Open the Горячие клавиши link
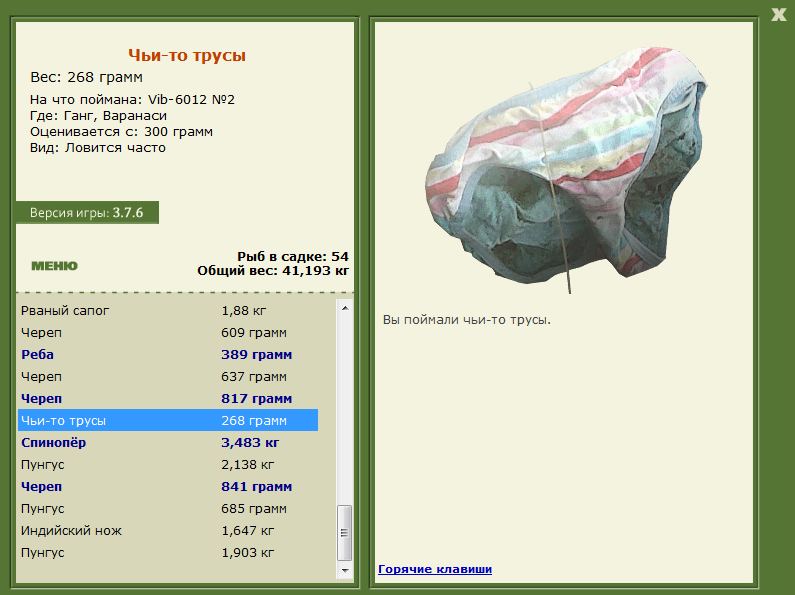Screen dimensions: 795x595 pos(435,569)
